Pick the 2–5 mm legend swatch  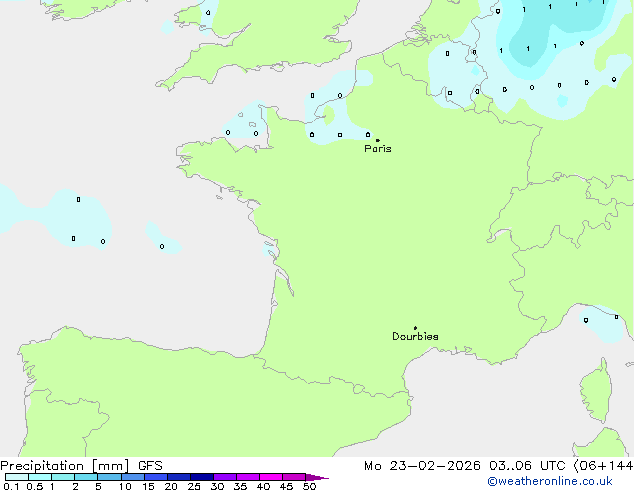(x=86, y=477)
